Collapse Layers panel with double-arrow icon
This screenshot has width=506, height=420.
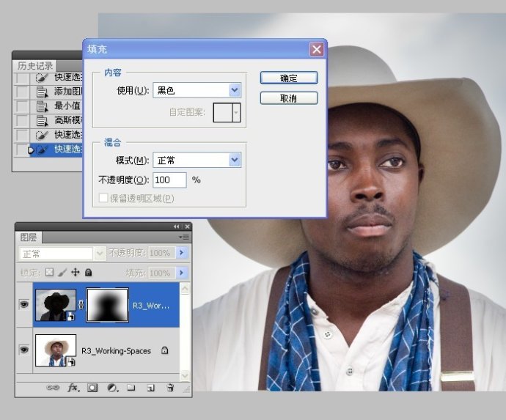click(176, 226)
